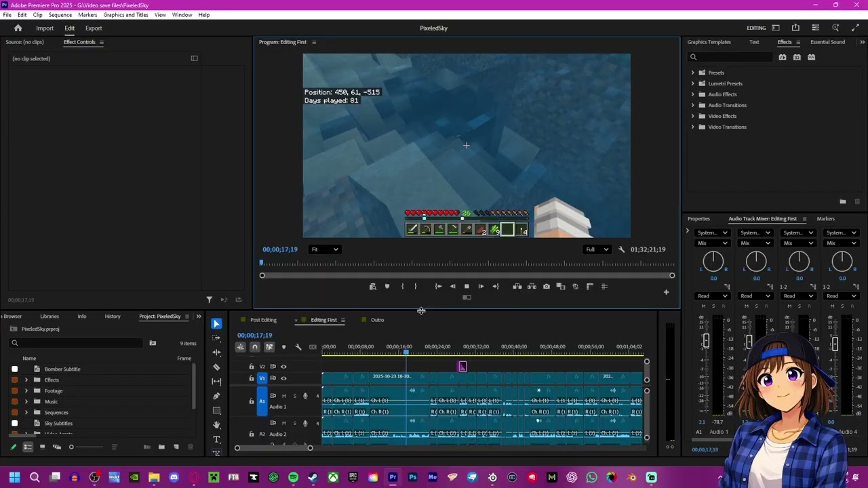Screen dimensions: 868x488
Task: Open the quick export share icon
Action: (x=795, y=28)
